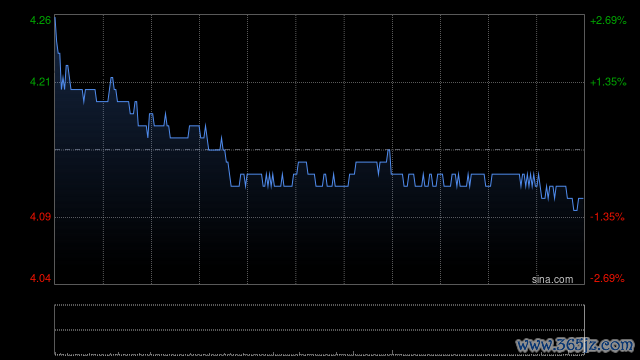Open the sina.com watermark link
Viewport: 640px width, 360px height.
click(552, 280)
